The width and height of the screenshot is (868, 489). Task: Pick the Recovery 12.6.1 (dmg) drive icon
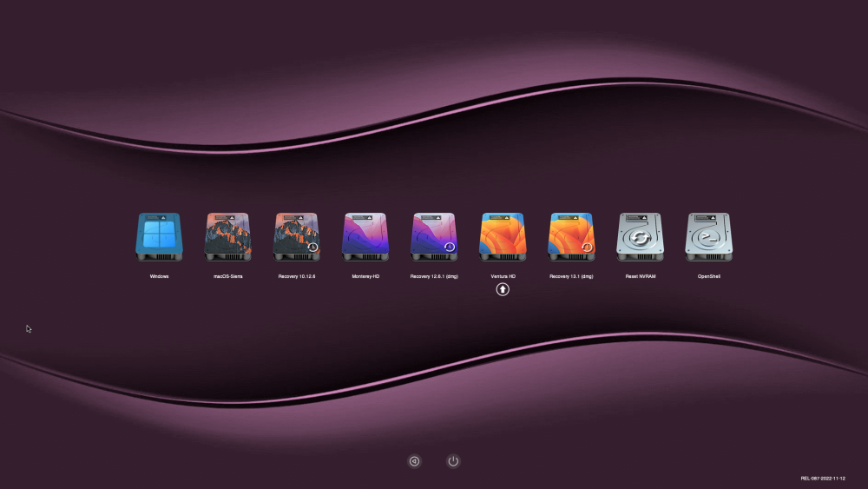[x=434, y=237]
